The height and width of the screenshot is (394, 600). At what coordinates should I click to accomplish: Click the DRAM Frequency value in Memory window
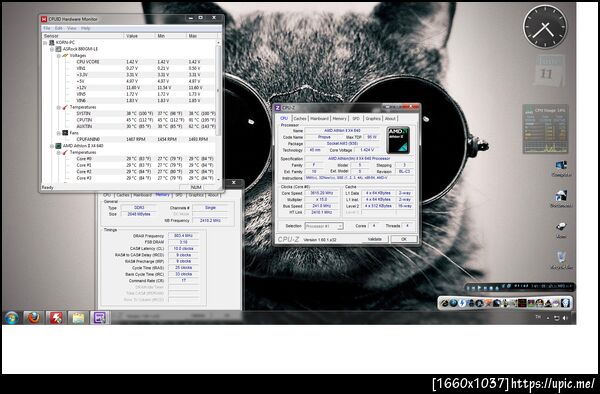[183, 236]
